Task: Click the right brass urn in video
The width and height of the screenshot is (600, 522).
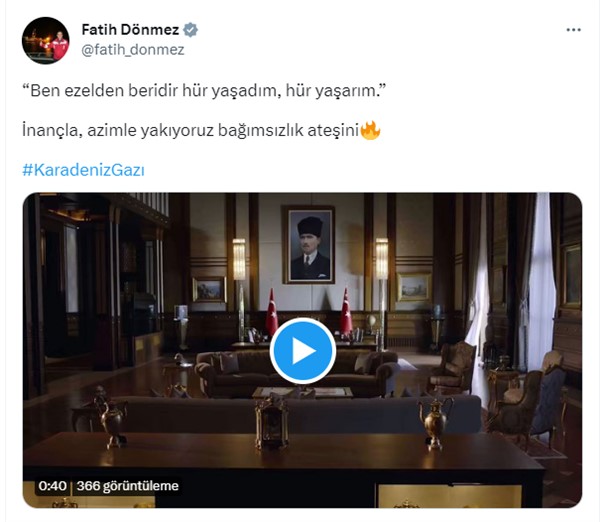Action: 435,423
